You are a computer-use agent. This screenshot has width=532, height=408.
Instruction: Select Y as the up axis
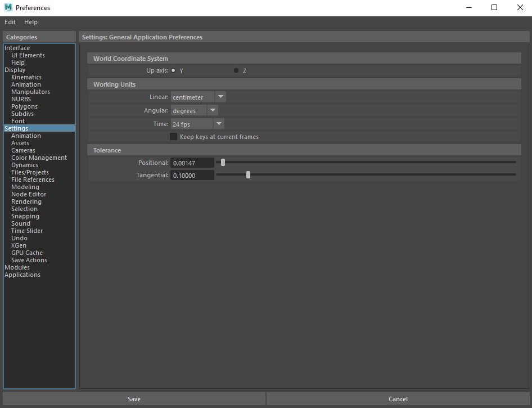pos(173,70)
